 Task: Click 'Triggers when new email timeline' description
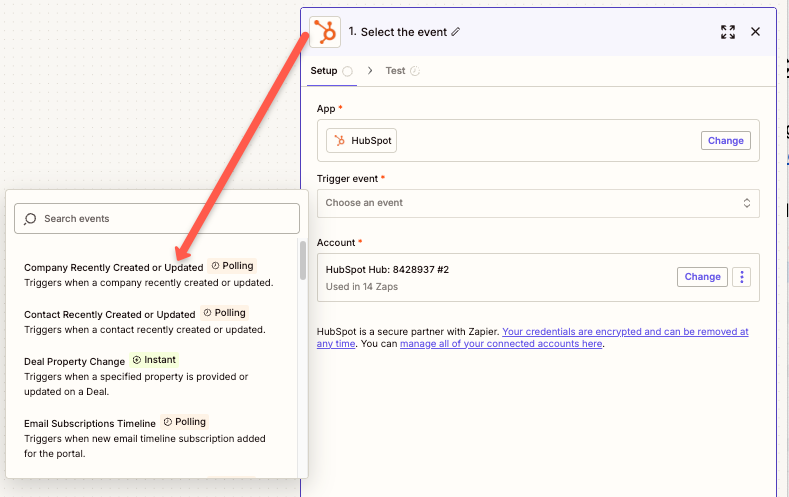[x=145, y=446]
